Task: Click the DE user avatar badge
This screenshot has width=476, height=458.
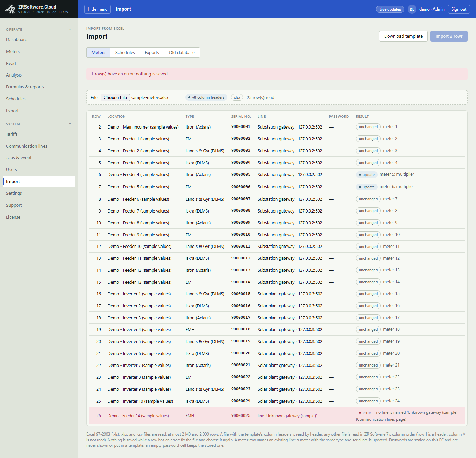Action: tap(412, 9)
